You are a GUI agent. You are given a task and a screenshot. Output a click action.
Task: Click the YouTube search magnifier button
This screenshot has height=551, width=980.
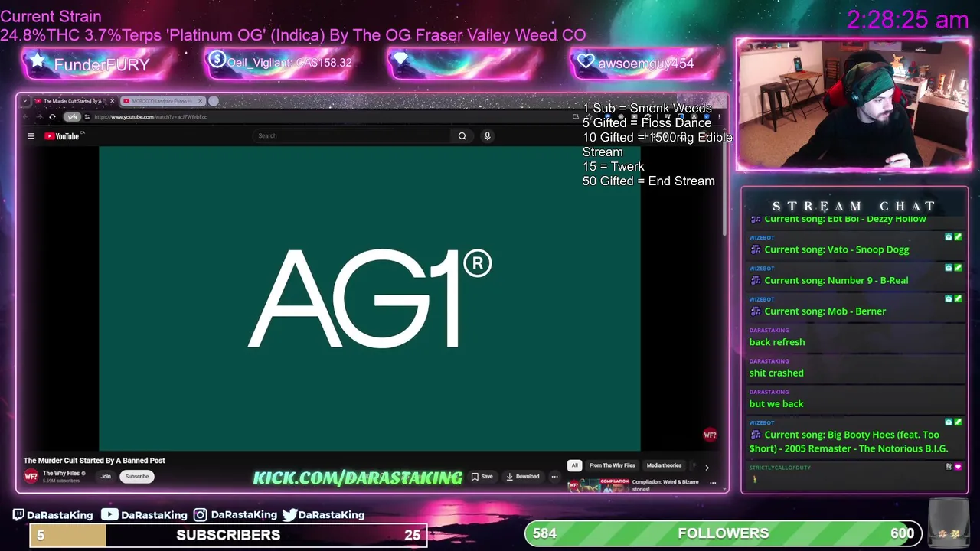462,136
